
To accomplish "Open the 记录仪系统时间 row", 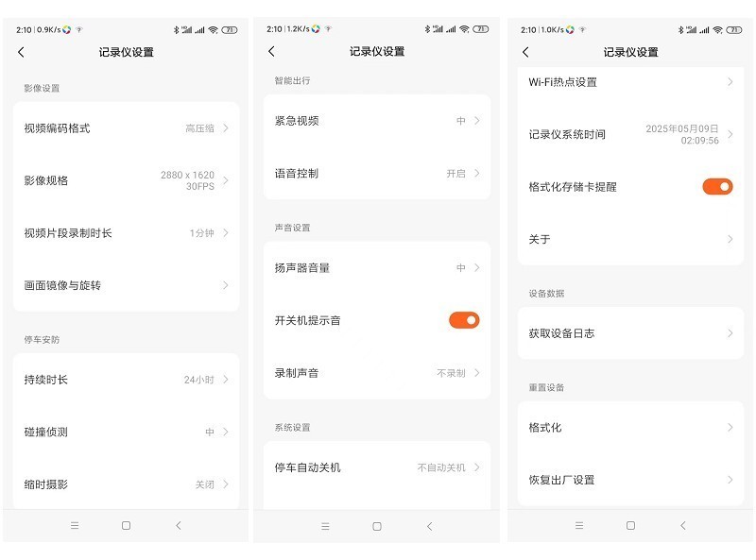I will [630, 134].
